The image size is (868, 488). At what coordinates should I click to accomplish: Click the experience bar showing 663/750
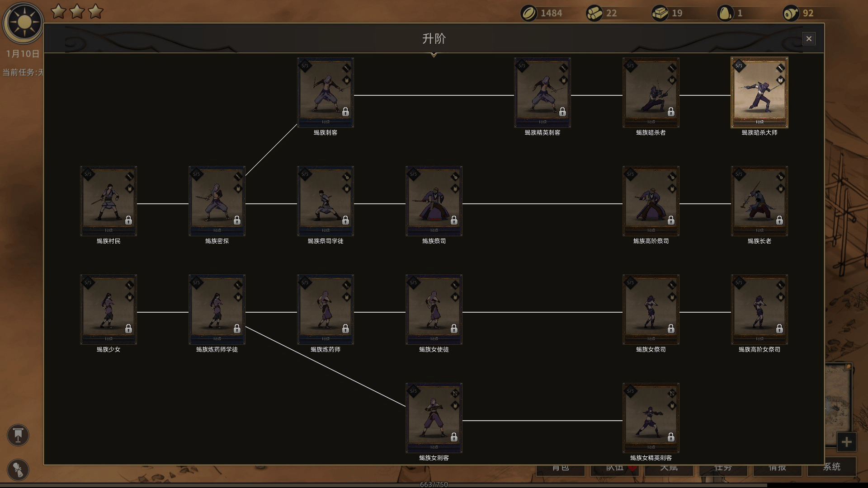[x=434, y=484]
